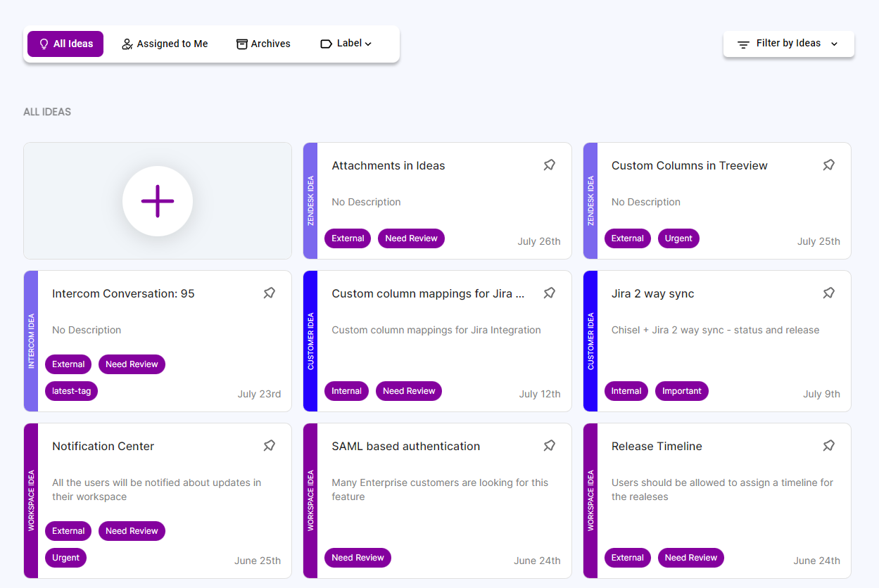Open the Label dropdown
This screenshot has width=879, height=588.
click(346, 44)
